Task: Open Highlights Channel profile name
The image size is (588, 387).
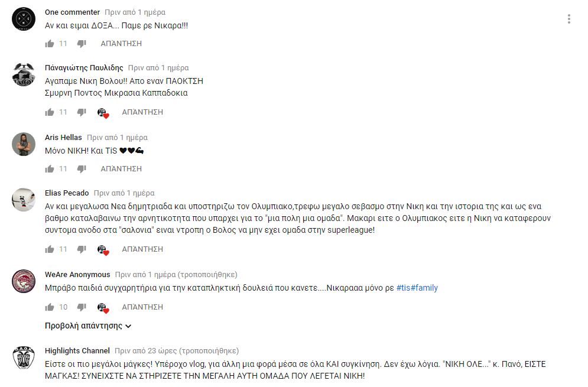Action: tap(77, 350)
